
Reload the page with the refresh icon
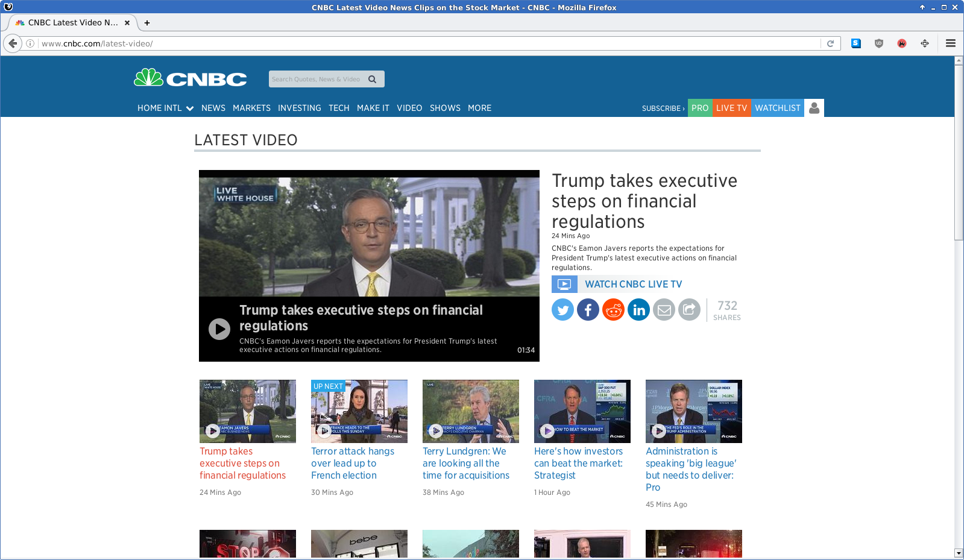(x=830, y=43)
